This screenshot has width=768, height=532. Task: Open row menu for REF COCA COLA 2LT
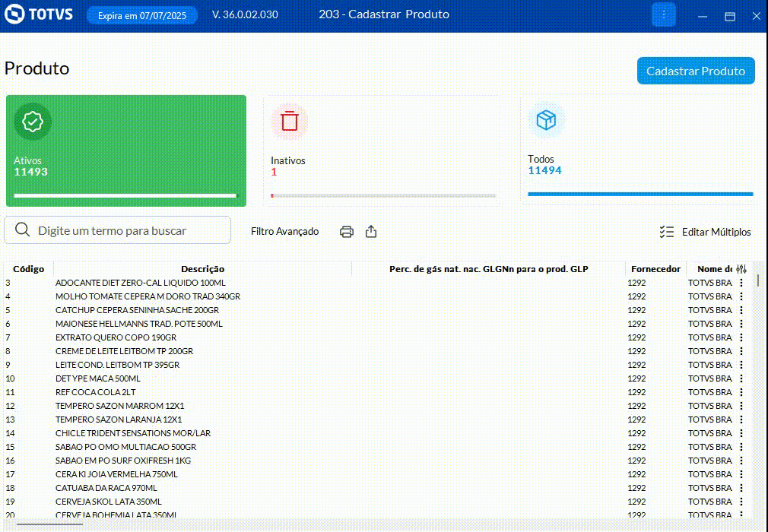point(741,392)
